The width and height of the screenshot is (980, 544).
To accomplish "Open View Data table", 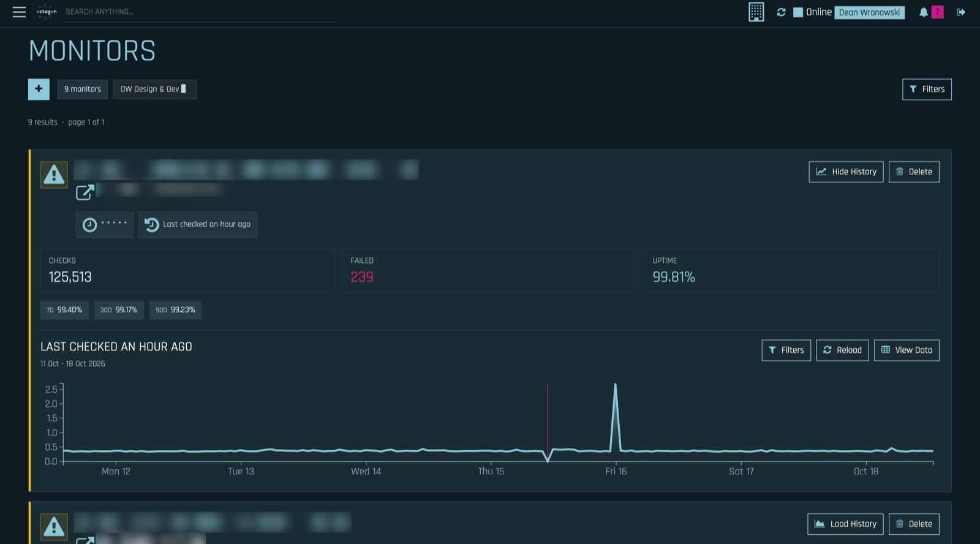I will pyautogui.click(x=907, y=350).
